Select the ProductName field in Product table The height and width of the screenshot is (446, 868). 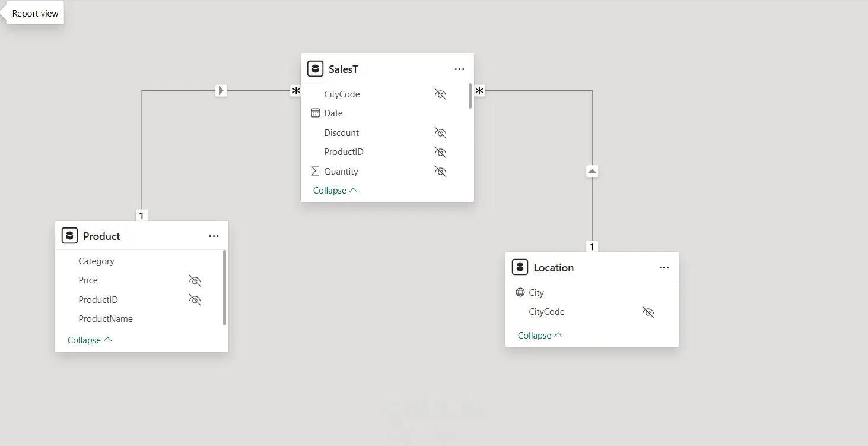106,319
